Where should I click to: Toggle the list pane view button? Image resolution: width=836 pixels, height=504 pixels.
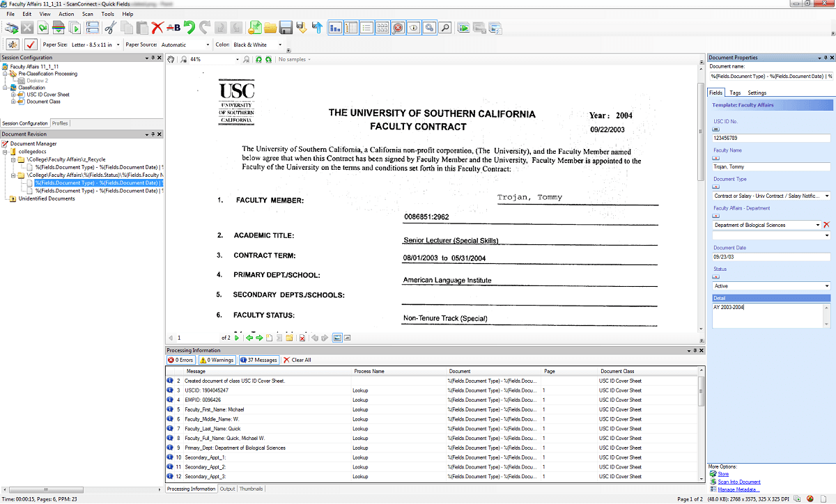366,28
